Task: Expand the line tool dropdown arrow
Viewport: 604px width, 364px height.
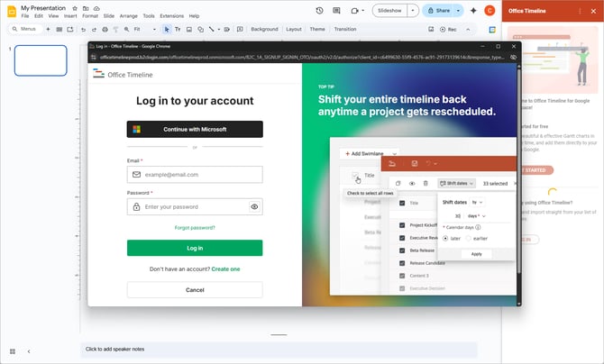Action: [219, 29]
